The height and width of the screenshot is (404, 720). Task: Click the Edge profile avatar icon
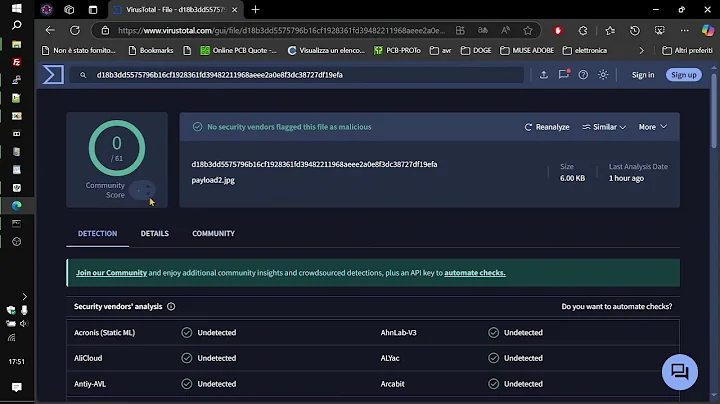pyautogui.click(x=46, y=10)
